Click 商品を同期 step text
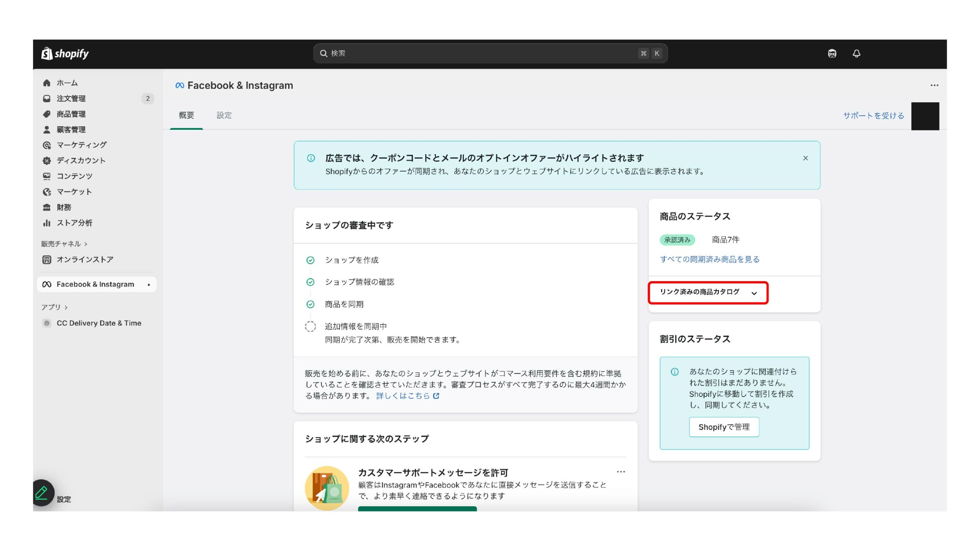 344,304
